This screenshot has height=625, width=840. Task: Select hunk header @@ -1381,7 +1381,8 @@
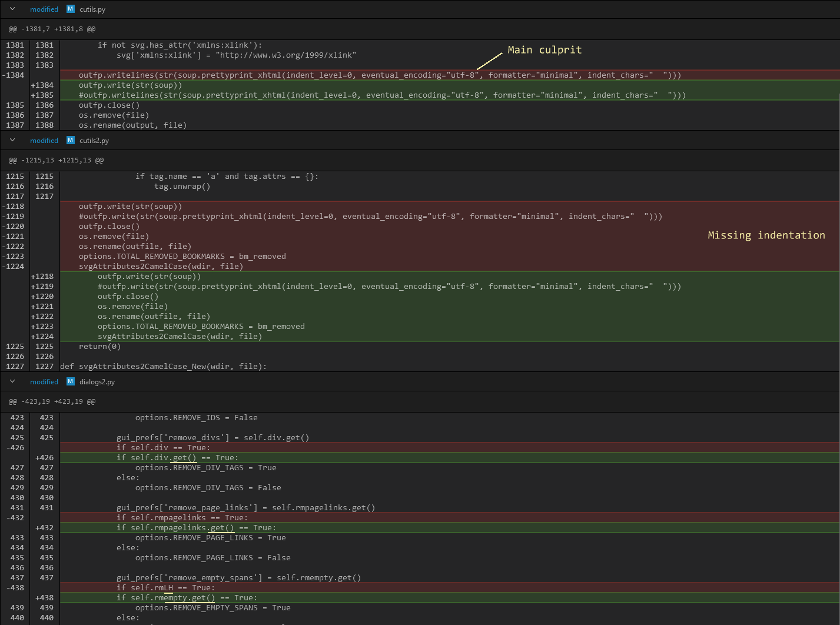[x=52, y=29]
